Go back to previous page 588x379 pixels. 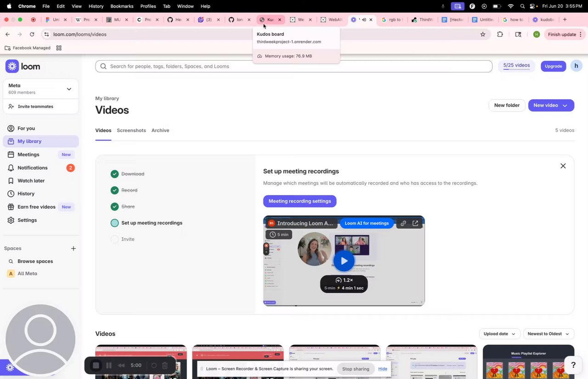click(7, 34)
